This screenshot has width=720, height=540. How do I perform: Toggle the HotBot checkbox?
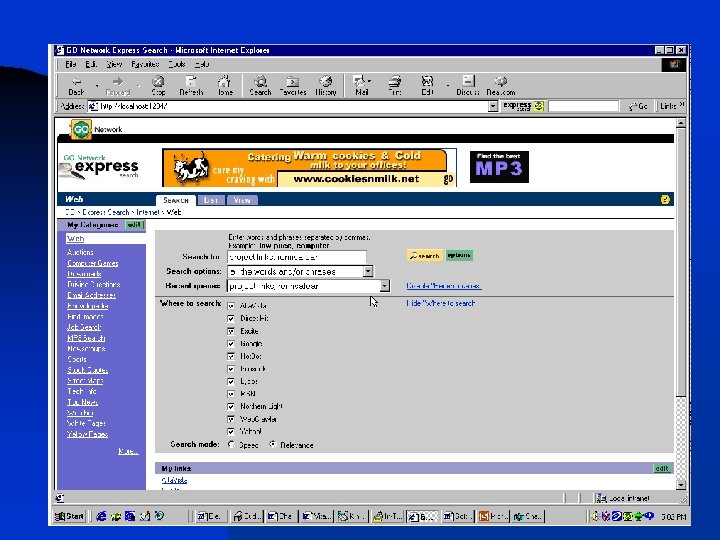231,356
